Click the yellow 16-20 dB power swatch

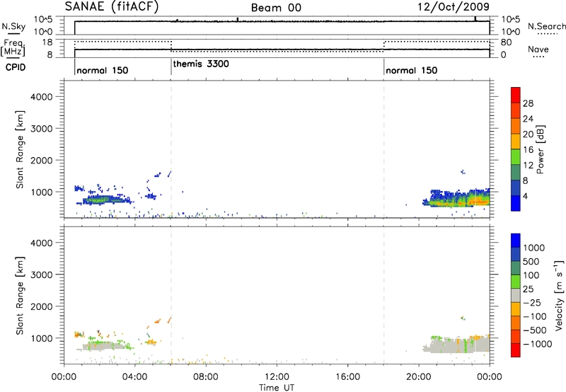click(516, 141)
